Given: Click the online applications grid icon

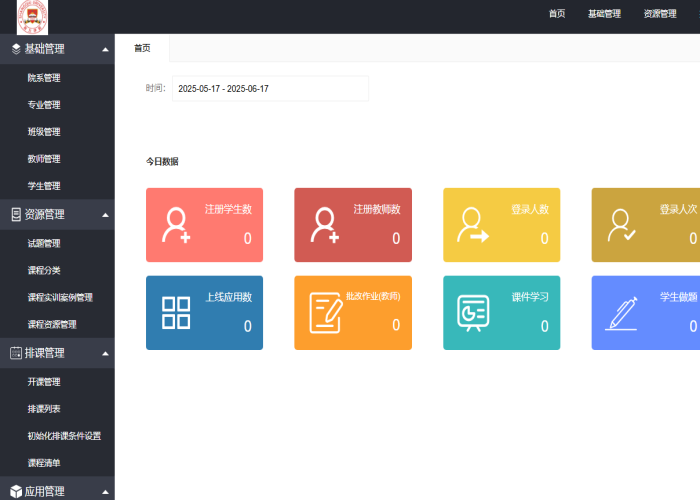Looking at the screenshot, I should [x=176, y=312].
